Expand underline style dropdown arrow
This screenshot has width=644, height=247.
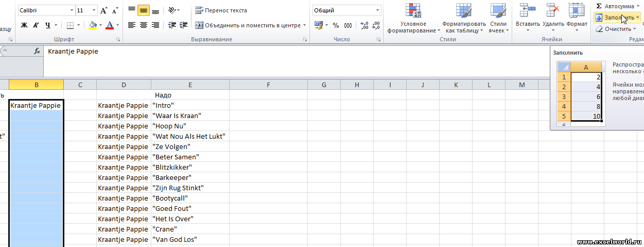[56, 25]
